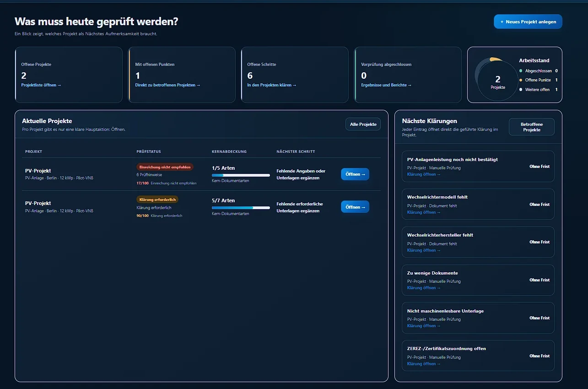Click the Wechselrichtermodell fehlt entry title
The height and width of the screenshot is (389, 588).
click(x=437, y=197)
